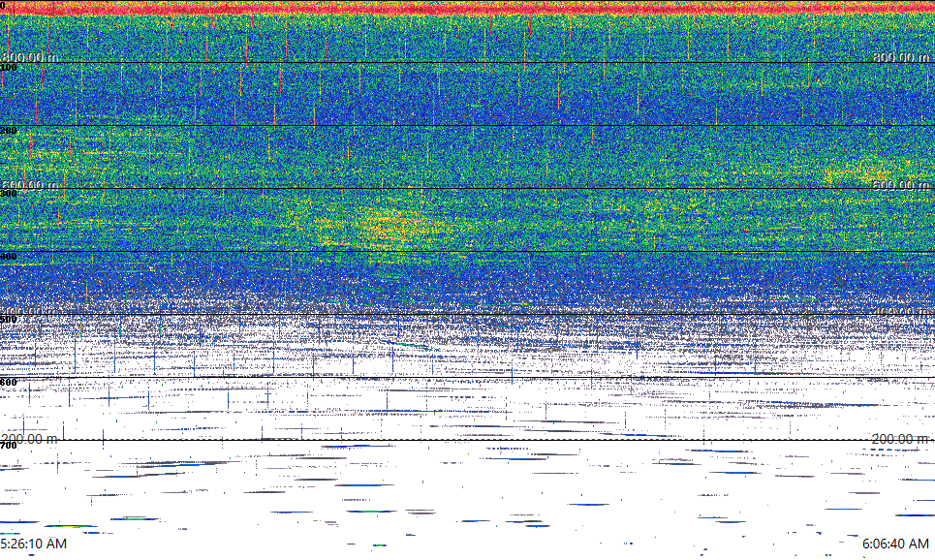
Task: Select the 200 grid line label
Action: pos(9,131)
